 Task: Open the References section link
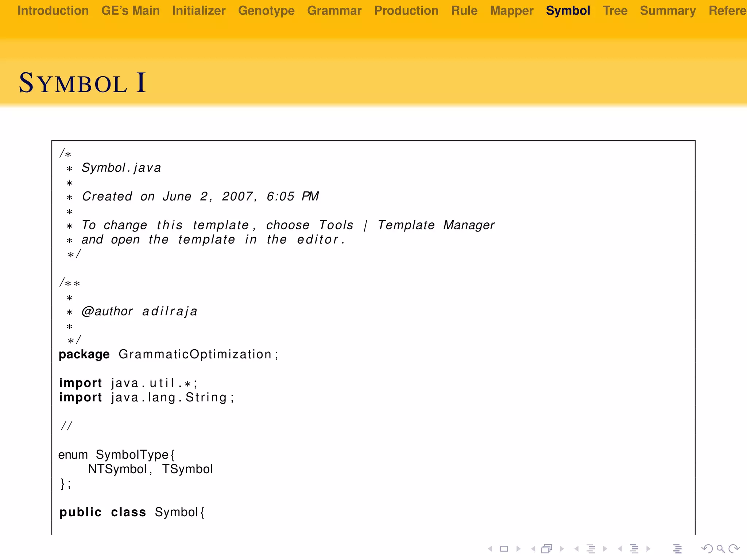[728, 11]
